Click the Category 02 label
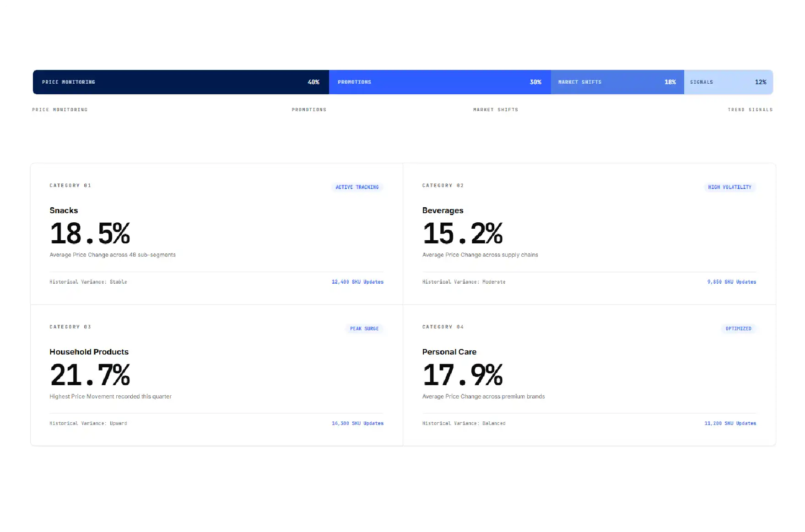 click(443, 185)
